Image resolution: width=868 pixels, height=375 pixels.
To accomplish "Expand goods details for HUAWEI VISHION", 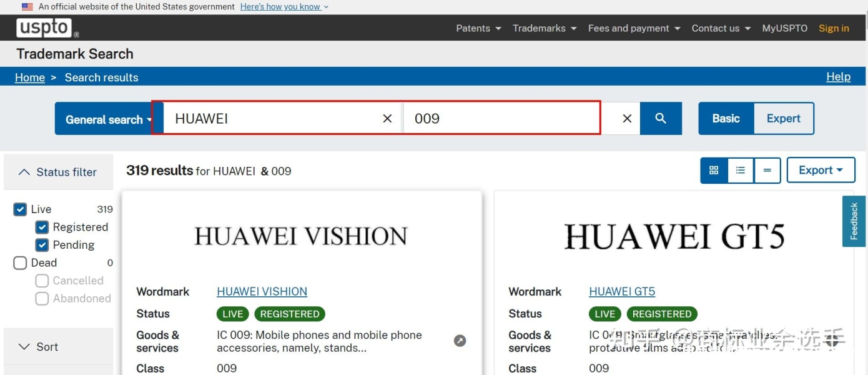I will (x=460, y=341).
